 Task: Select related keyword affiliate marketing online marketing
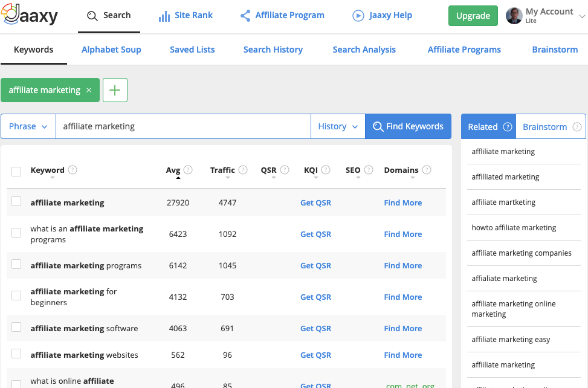pyautogui.click(x=514, y=309)
